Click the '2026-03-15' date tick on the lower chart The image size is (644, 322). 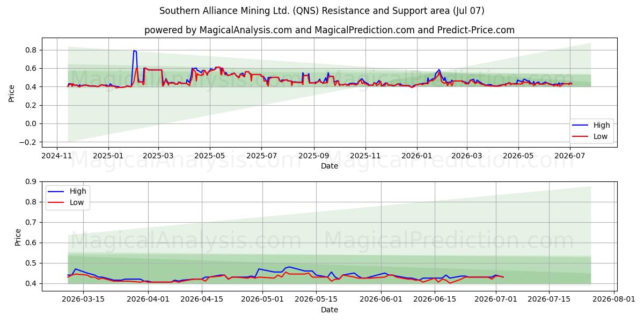tap(83, 300)
